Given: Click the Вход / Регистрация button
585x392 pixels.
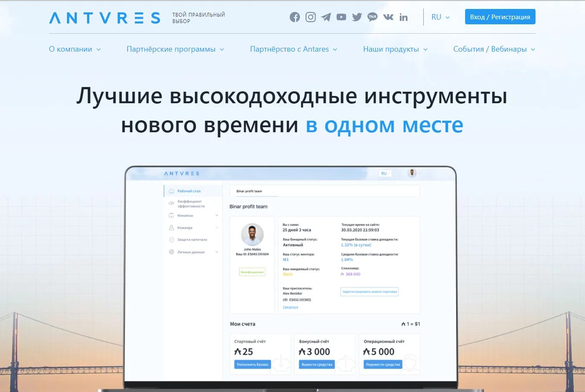Looking at the screenshot, I should pos(500,17).
